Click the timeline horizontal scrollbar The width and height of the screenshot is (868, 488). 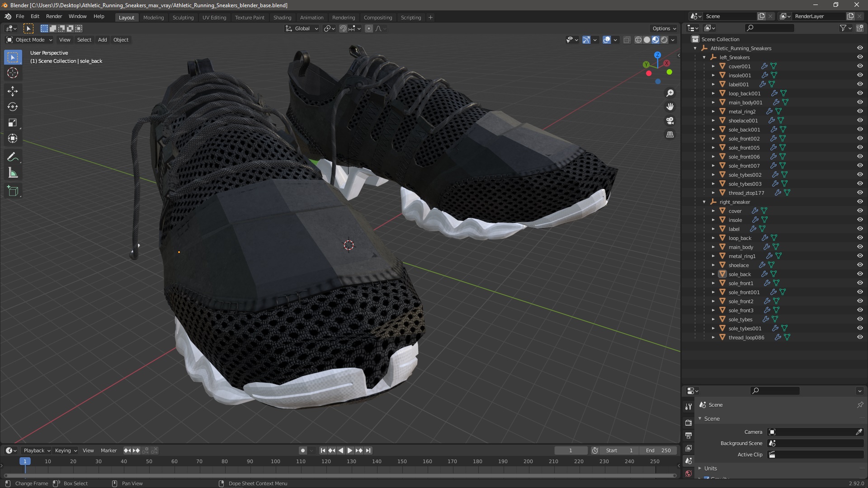(339, 475)
